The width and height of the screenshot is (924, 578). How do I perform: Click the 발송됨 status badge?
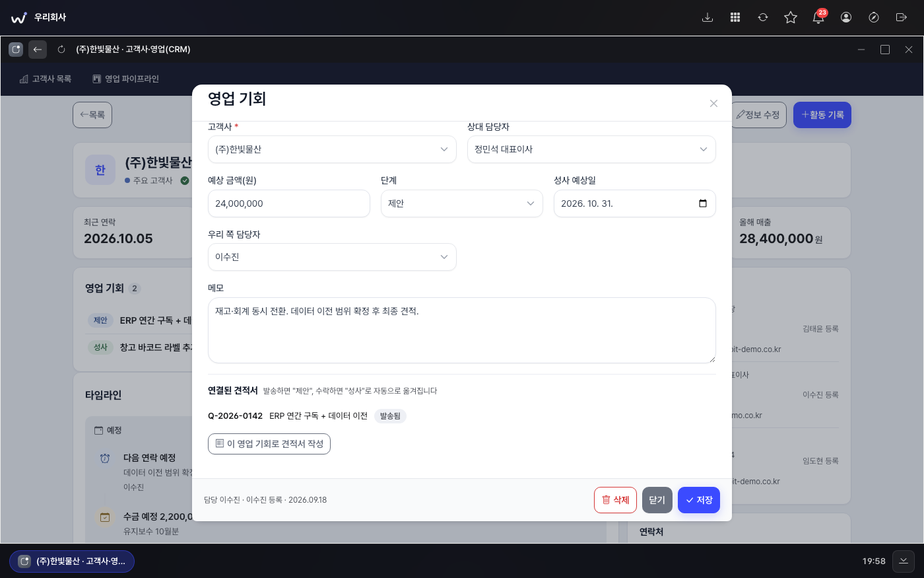pos(390,416)
